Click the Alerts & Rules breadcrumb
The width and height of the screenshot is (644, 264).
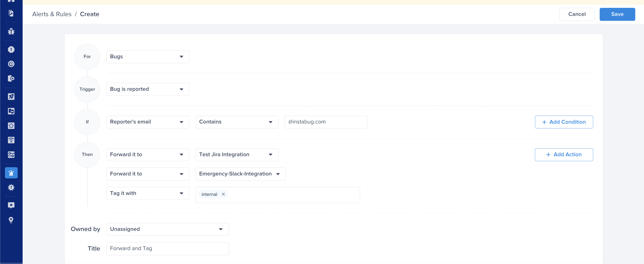tap(52, 14)
